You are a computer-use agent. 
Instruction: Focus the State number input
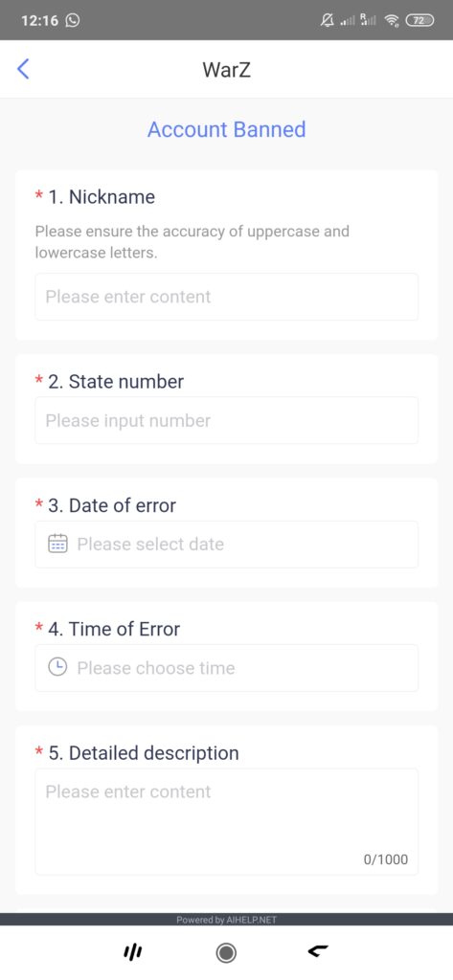(226, 420)
